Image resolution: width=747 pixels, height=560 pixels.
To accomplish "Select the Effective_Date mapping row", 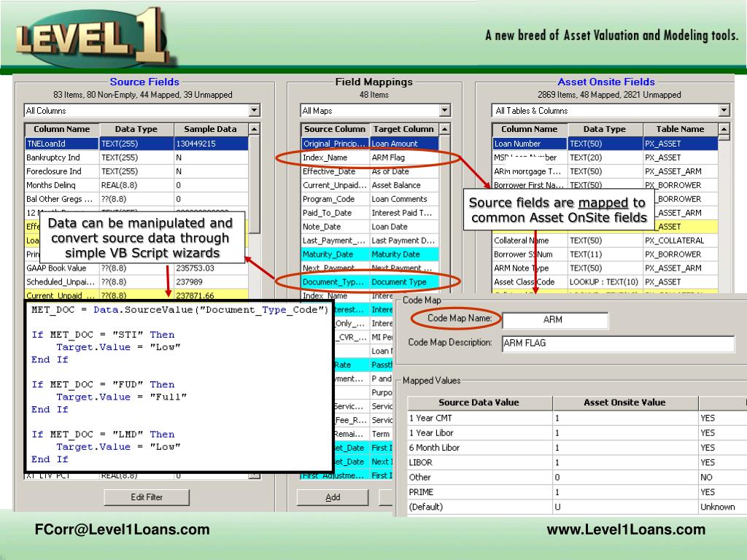I will pos(370,171).
